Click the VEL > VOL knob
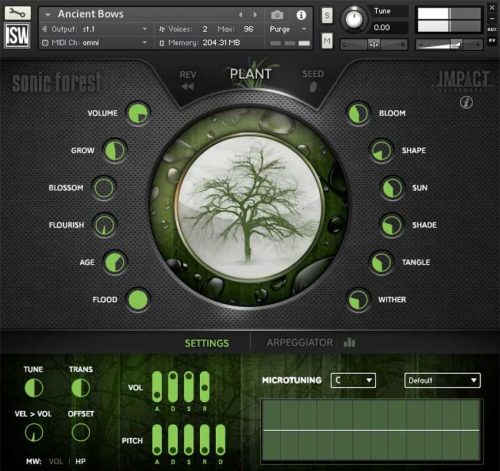This screenshot has height=471, width=500. (x=34, y=432)
